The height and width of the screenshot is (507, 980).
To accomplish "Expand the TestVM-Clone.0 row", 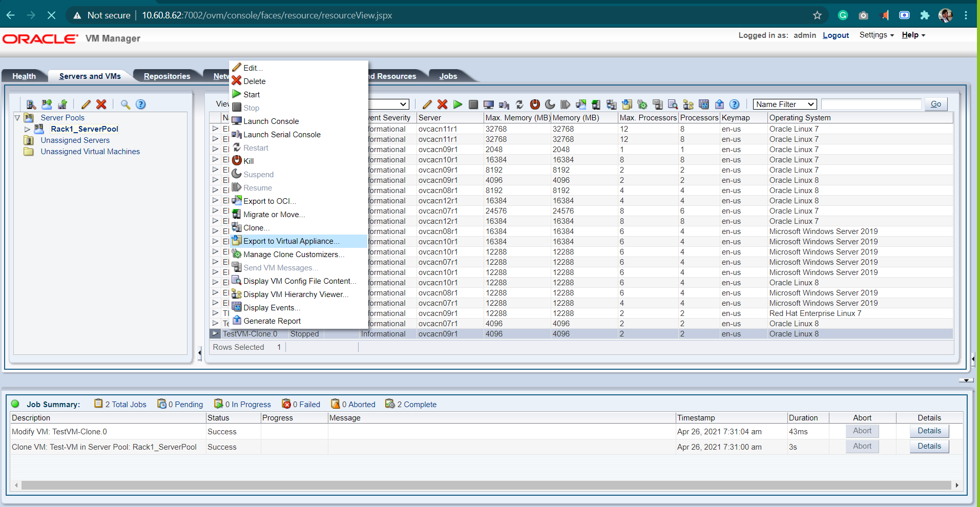I will point(215,333).
